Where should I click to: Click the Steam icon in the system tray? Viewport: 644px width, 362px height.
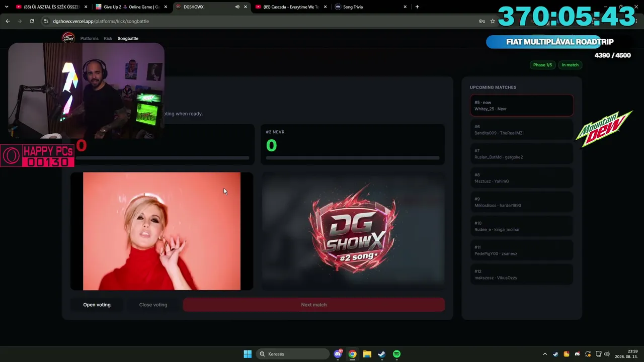point(555,354)
